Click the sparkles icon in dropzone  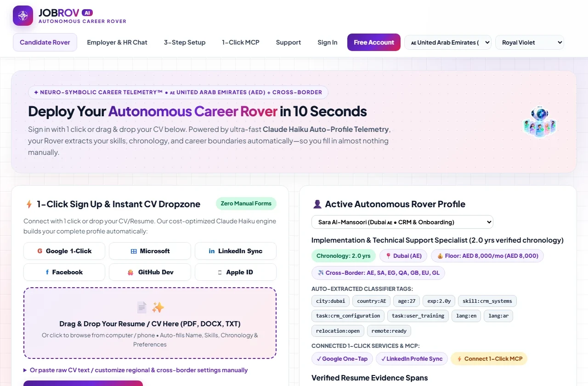tap(158, 307)
